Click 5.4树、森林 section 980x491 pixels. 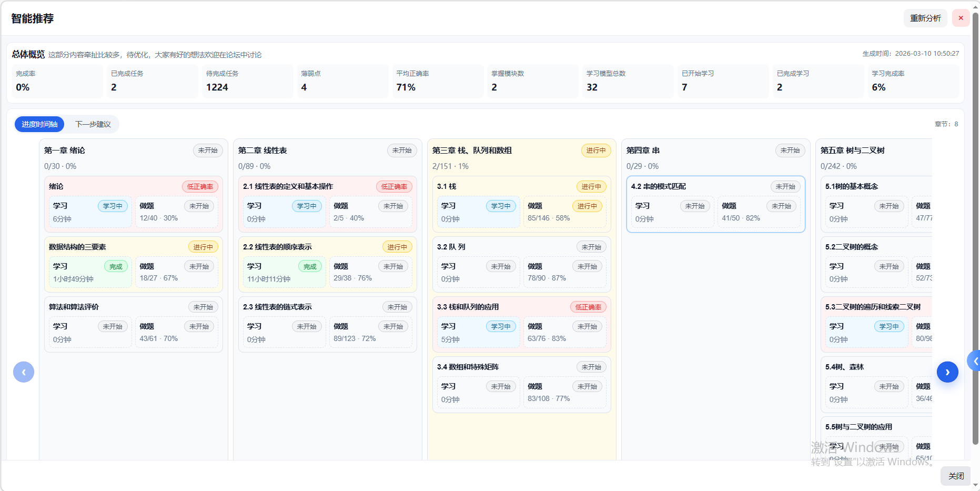[x=876, y=385]
